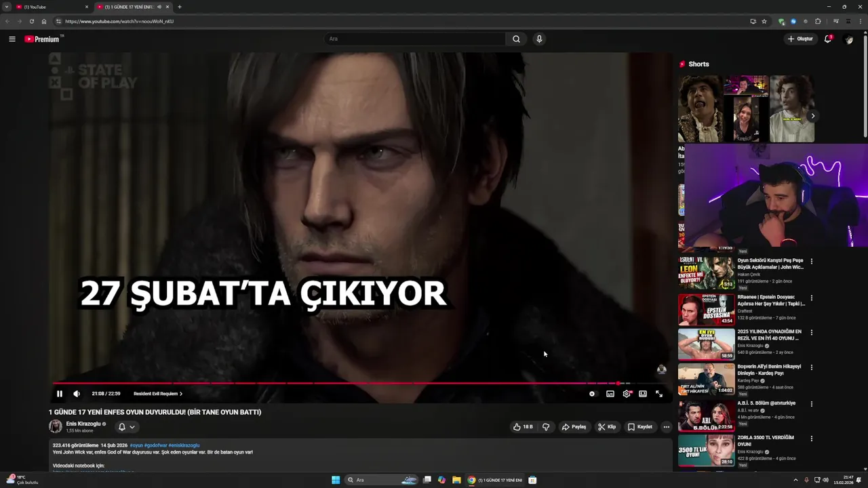Click the #eniskirazoglu hashtag
868x488 pixels.
tap(184, 445)
